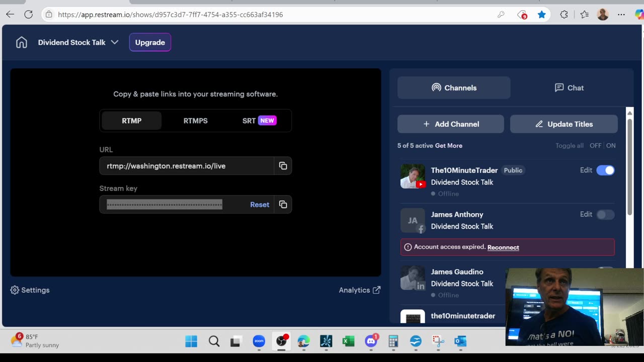The image size is (644, 362).
Task: Open Excel from the taskbar
Action: point(348,342)
